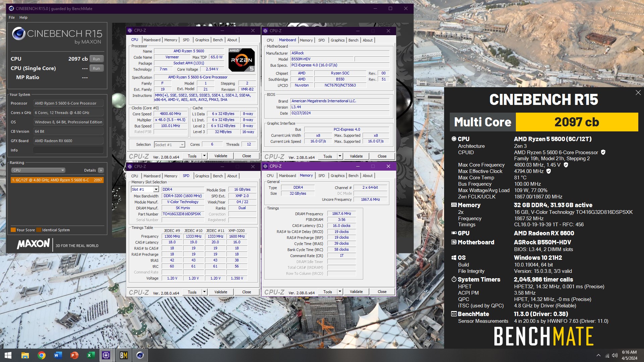This screenshot has height=362, width=644.
Task: Click CPU-Z icon in Memory window title
Action: click(265, 166)
